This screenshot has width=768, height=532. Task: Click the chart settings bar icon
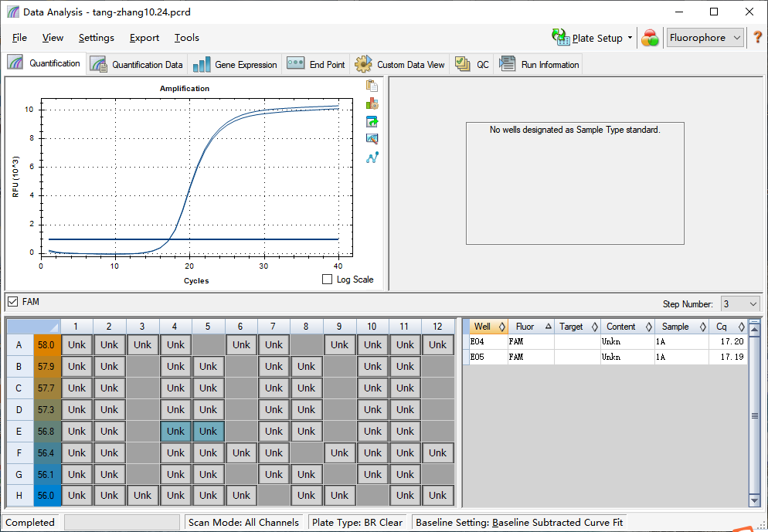372,103
